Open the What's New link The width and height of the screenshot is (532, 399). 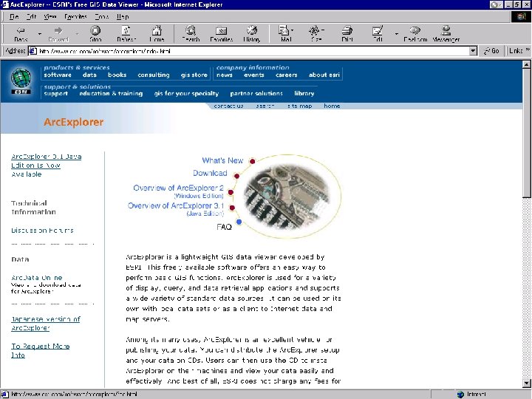(222, 160)
